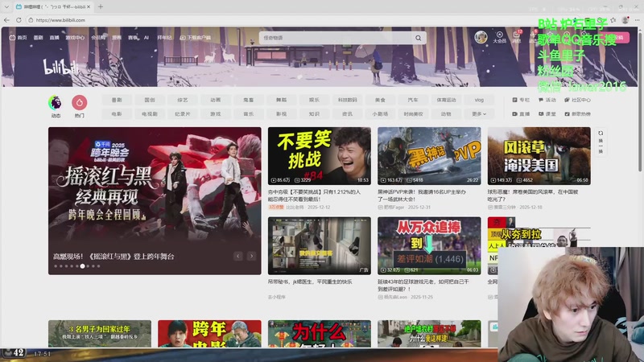Click the magnifier search icon in the search box
The width and height of the screenshot is (644, 362).
[418, 38]
